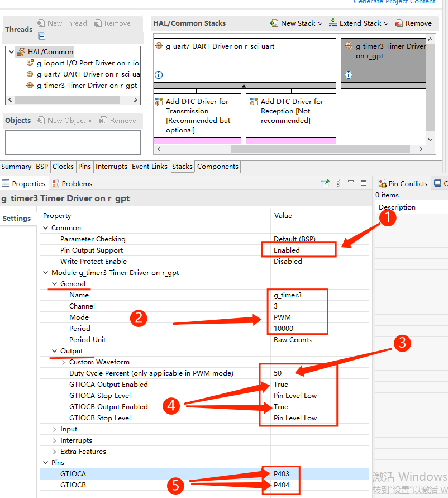The width and height of the screenshot is (448, 498).
Task: Expand the Extra Features group
Action: (55, 452)
